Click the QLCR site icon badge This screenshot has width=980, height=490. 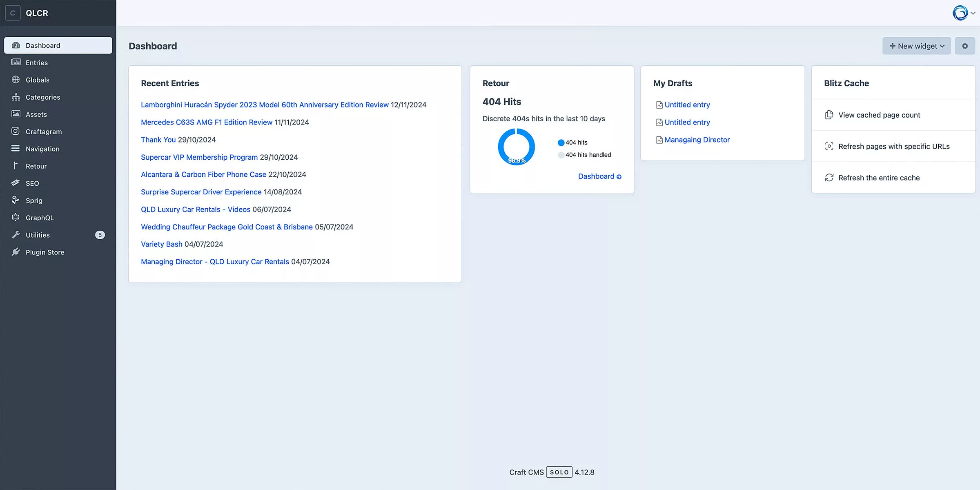coord(13,13)
